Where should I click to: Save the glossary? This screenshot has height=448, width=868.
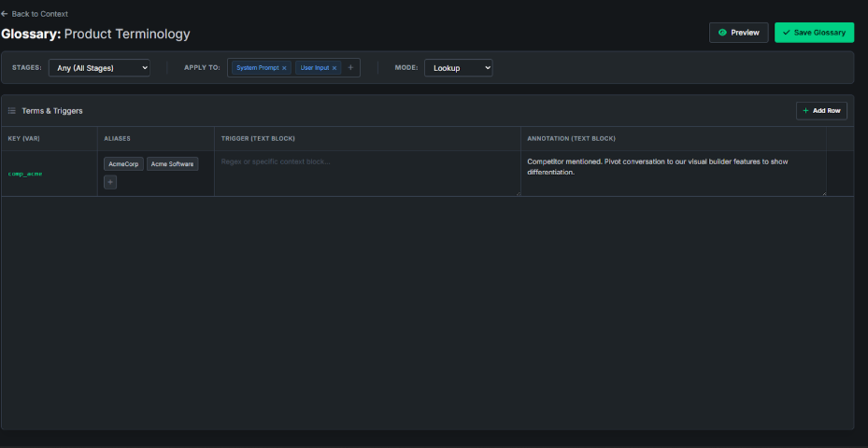[814, 33]
